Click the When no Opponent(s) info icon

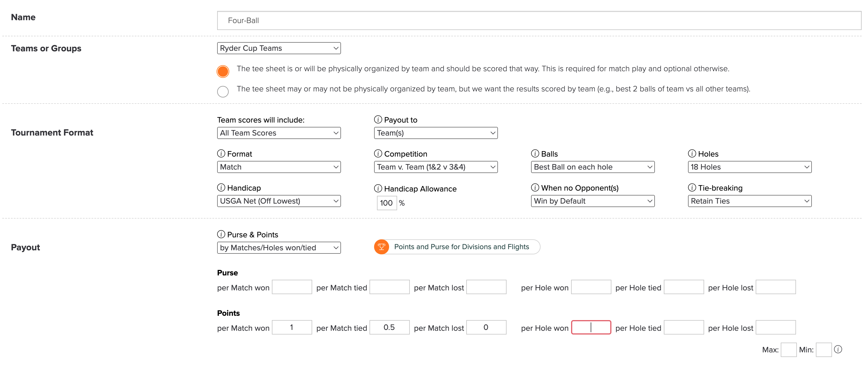pos(535,187)
